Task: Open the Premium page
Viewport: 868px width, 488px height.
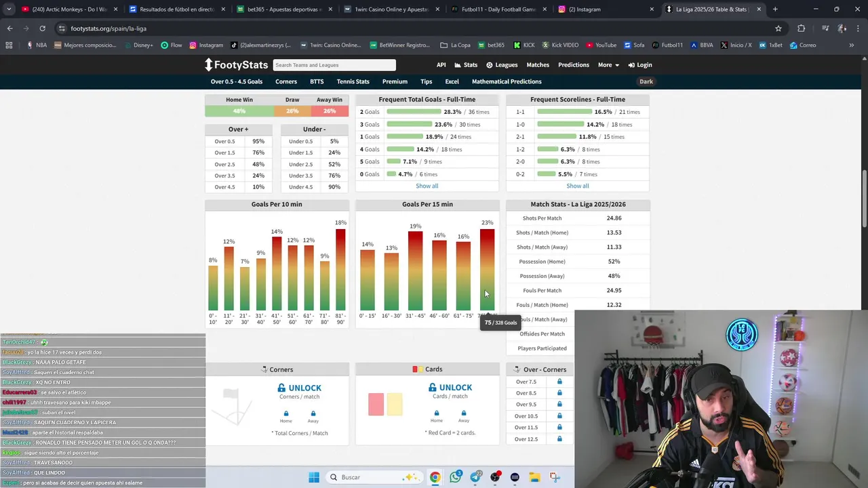Action: pos(395,81)
